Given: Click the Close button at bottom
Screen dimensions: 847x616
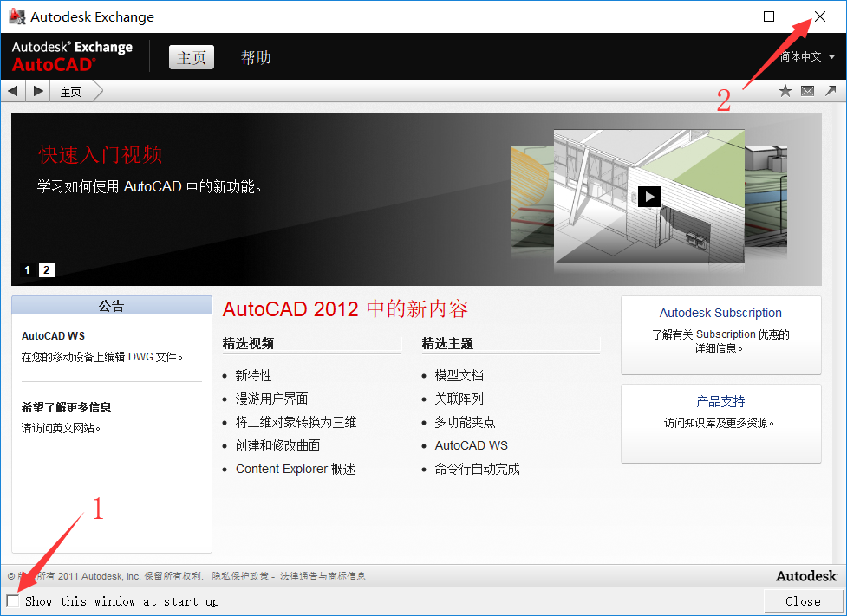Looking at the screenshot, I should [803, 601].
